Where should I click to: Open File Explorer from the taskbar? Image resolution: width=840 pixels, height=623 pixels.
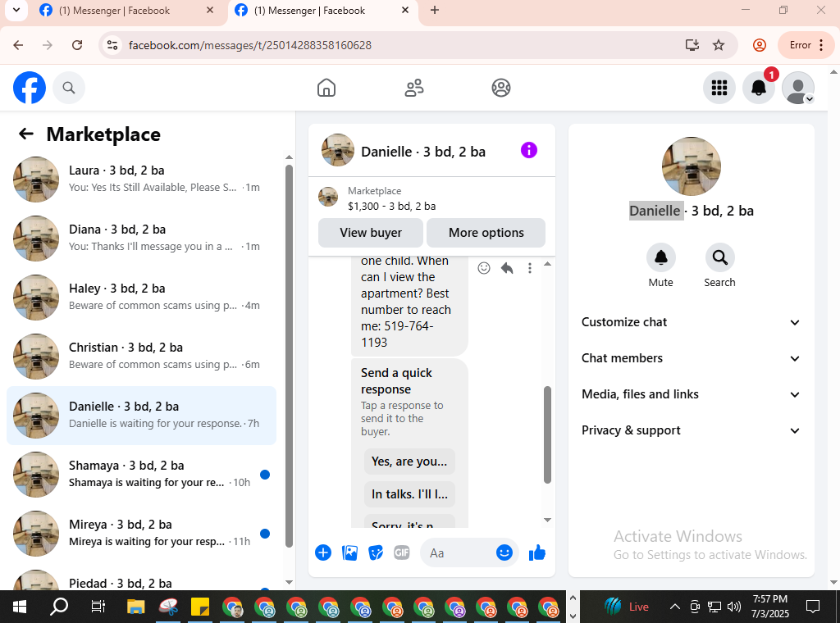(136, 607)
